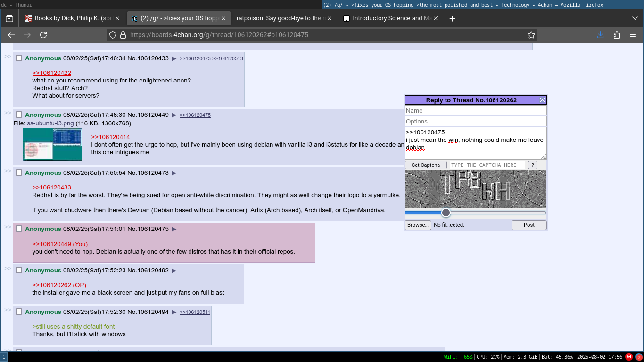This screenshot has width=644, height=362.
Task: Click the red notification badge tray icon
Action: click(x=639, y=357)
